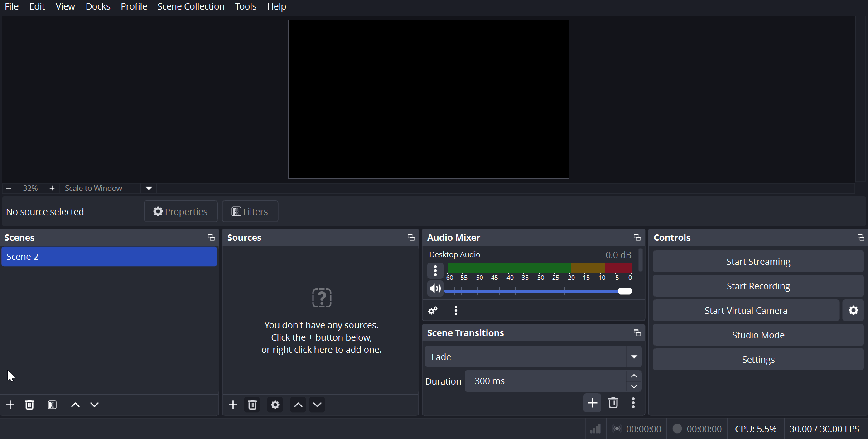This screenshot has height=439, width=868.
Task: Click Start Recording button
Action: point(758,286)
